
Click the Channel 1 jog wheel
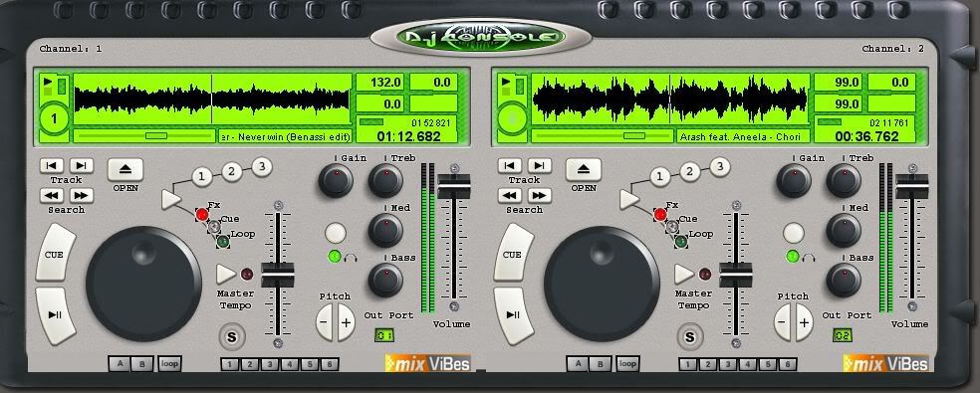143,284
